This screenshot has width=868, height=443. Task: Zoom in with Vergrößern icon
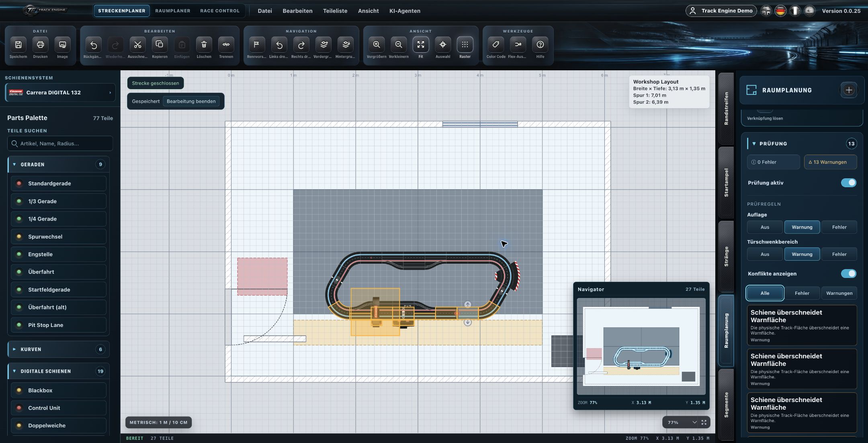point(377,45)
